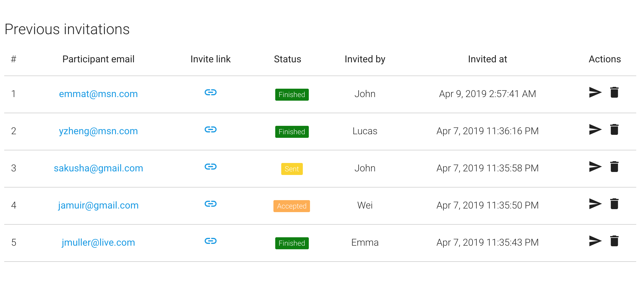Resend the invitation to emmat@msn.com

pos(595,92)
